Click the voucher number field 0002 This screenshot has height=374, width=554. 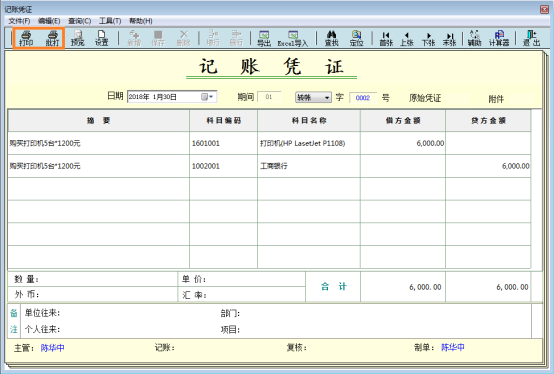coord(363,98)
